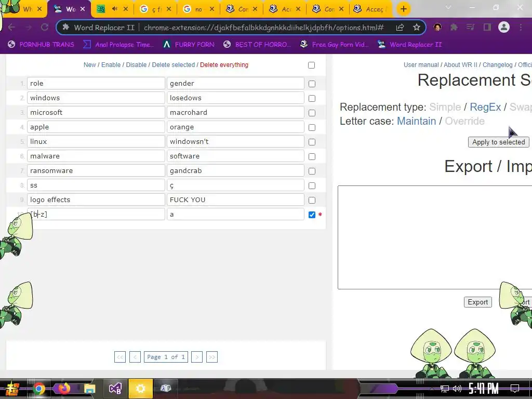Switch to the tab with the muted speaker icon
Screen dimensions: 532x399
point(112,9)
